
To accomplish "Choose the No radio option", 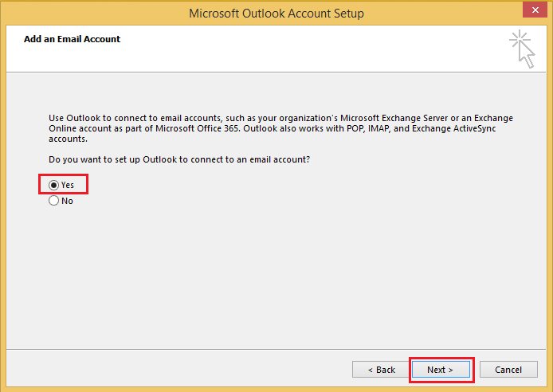I will [61, 201].
